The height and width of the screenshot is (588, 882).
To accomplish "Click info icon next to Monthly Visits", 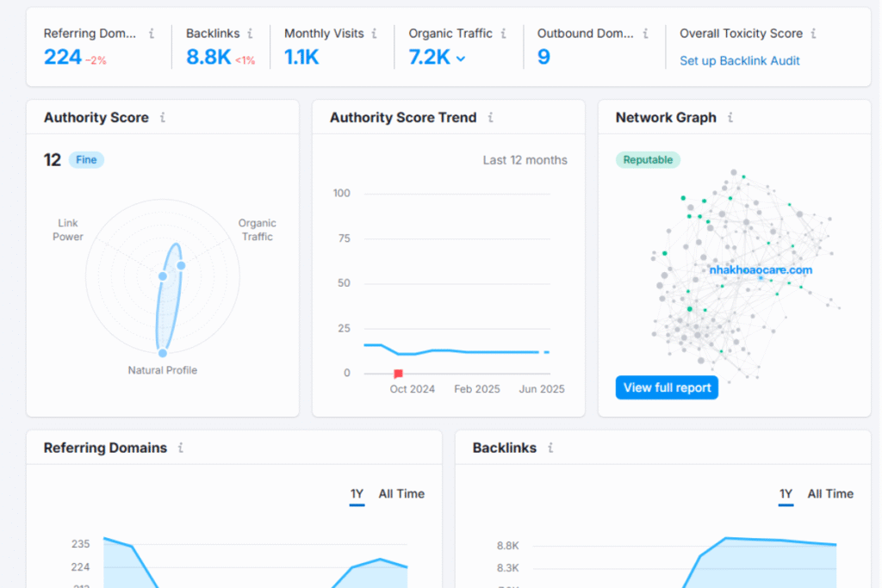I will tap(374, 34).
